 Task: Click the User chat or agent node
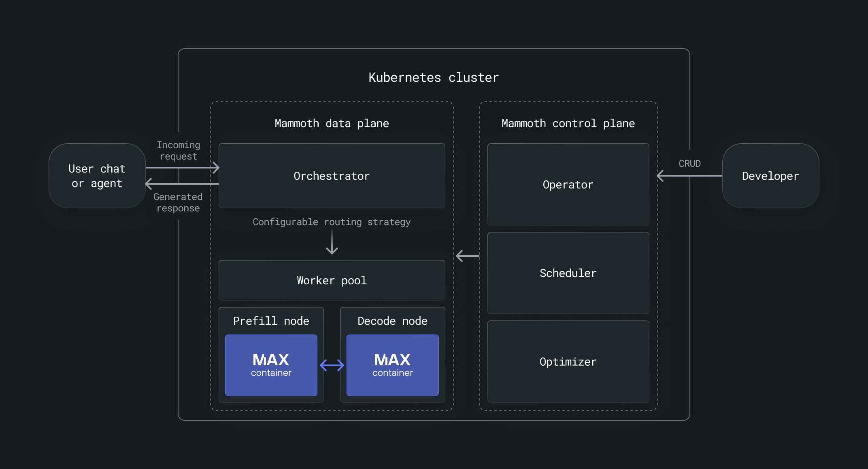coord(97,176)
